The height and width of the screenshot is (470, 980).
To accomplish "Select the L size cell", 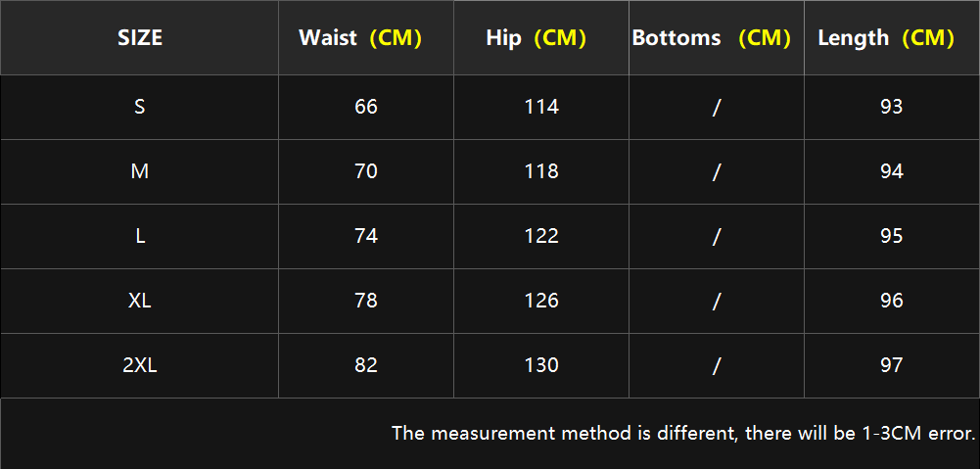I will [x=139, y=236].
